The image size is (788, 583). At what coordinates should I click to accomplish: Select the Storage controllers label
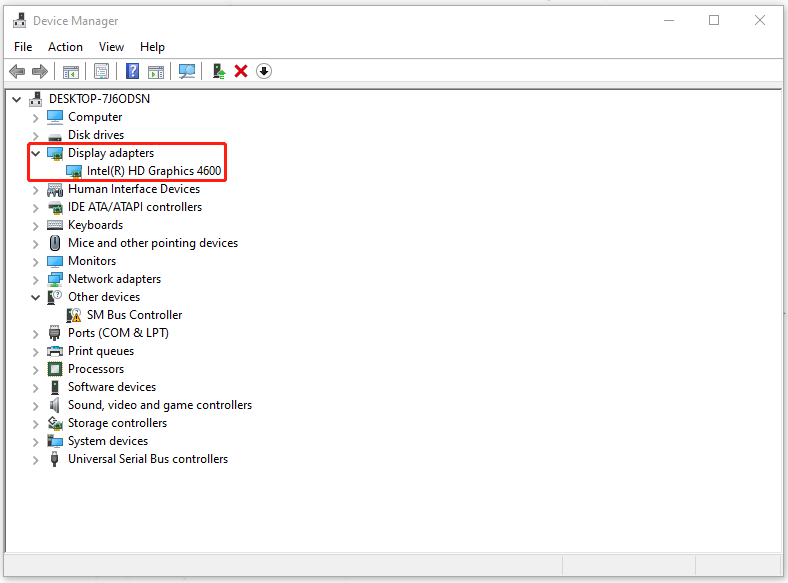click(118, 423)
